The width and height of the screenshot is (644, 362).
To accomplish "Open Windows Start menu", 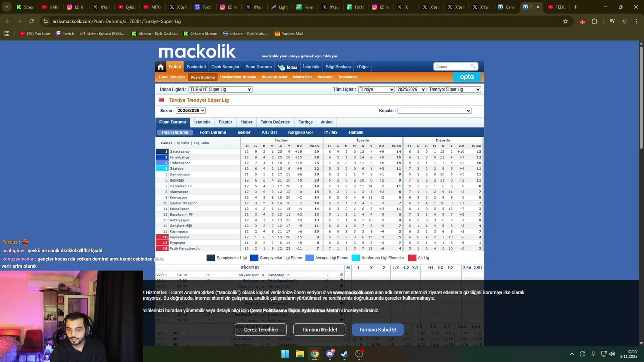I will [x=285, y=354].
